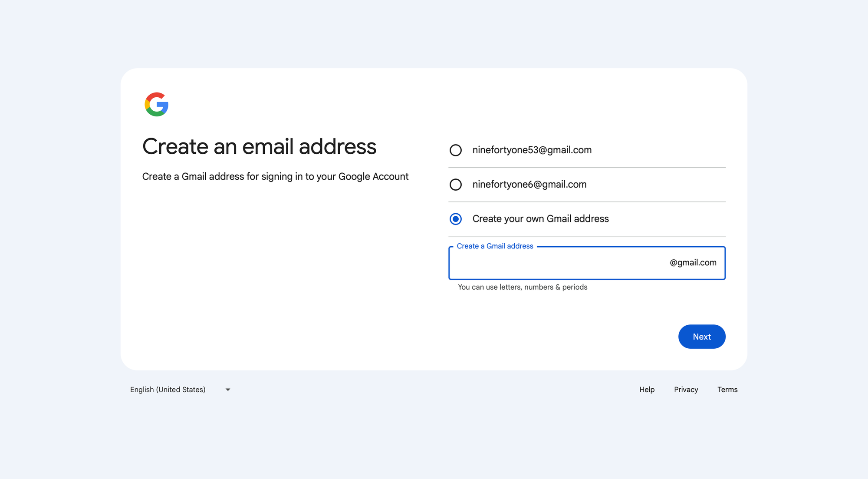
Task: Click the @gmail.com suffix in the field
Action: tap(693, 263)
